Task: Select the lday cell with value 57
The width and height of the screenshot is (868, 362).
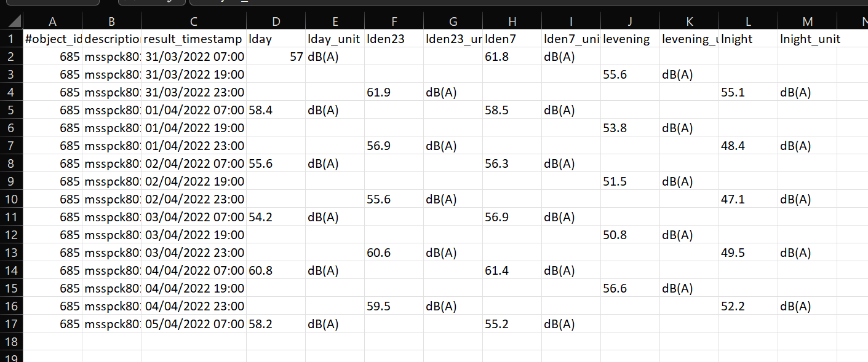Action: pyautogui.click(x=276, y=57)
